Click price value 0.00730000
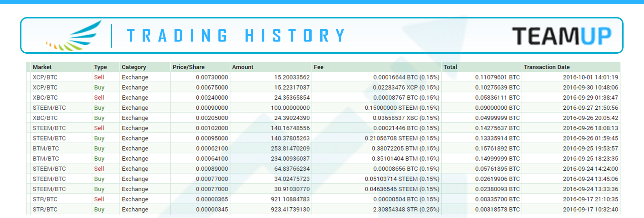 click(x=212, y=77)
